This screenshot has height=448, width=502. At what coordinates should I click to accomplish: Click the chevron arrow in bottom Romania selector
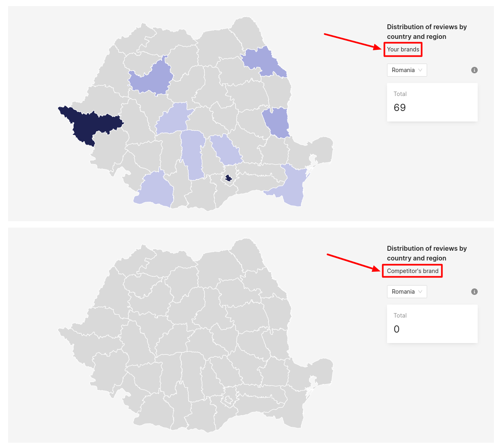[x=420, y=292]
